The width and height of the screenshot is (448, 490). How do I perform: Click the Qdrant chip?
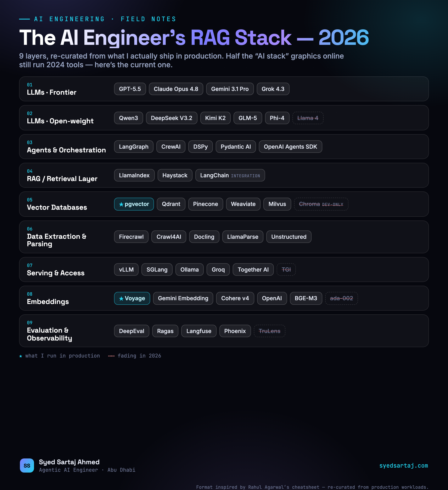point(171,204)
